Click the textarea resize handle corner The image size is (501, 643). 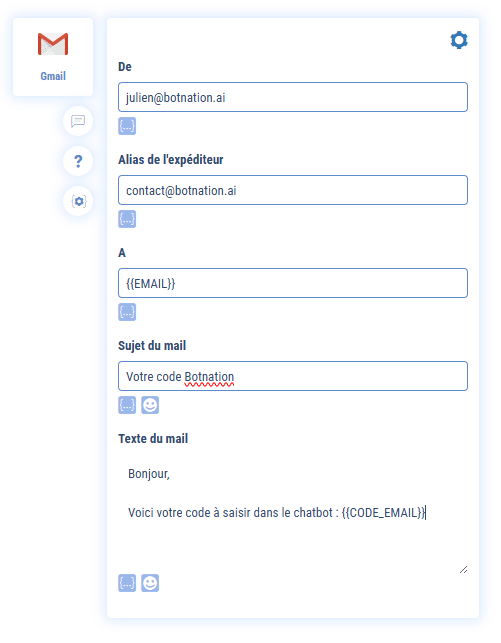tap(463, 570)
